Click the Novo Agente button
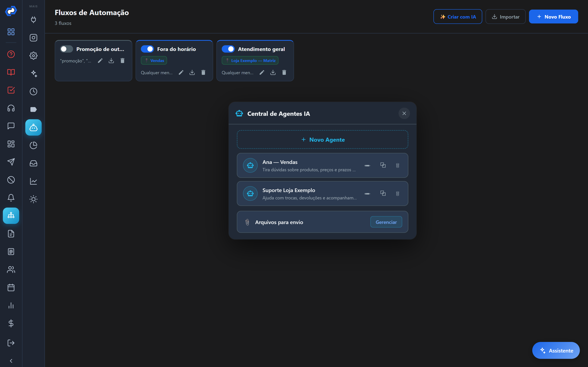This screenshot has height=367, width=588. 322,140
